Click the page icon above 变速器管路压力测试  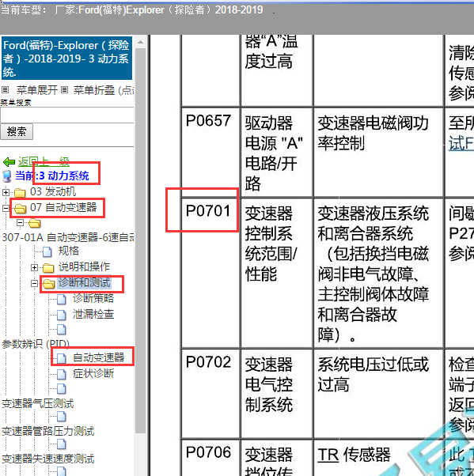(62, 417)
